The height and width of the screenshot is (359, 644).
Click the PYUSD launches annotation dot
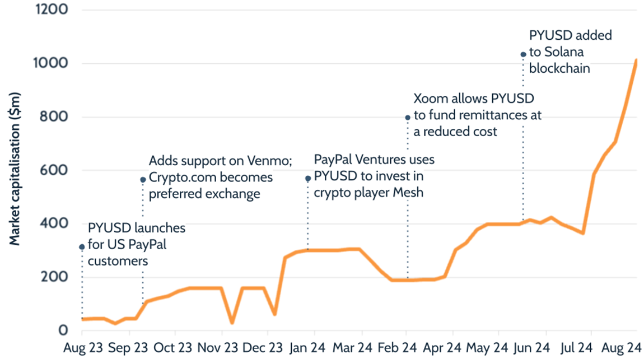point(82,247)
